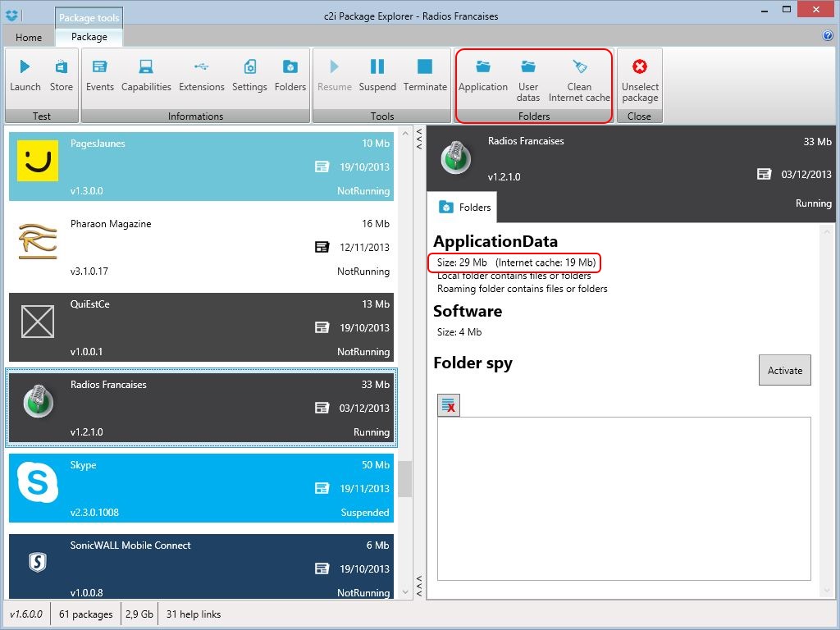
Task: Click the Radios Francaises microphone icon in list
Action: pos(38,400)
